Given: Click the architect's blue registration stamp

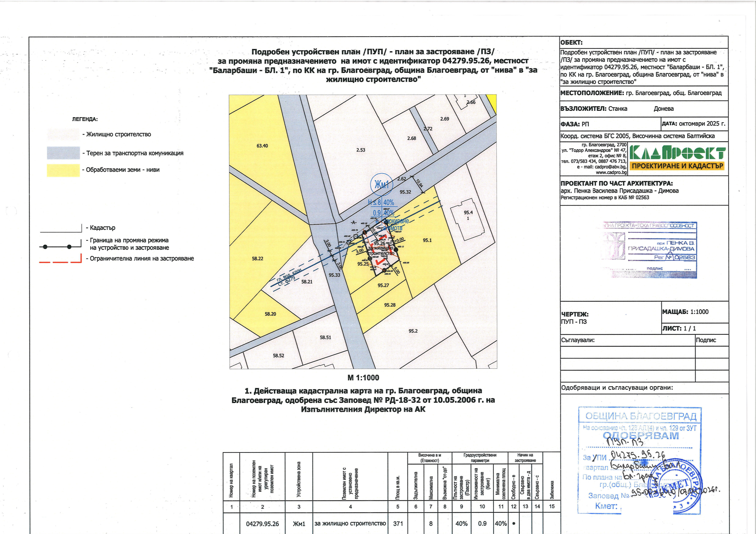Looking at the screenshot, I should [649, 250].
